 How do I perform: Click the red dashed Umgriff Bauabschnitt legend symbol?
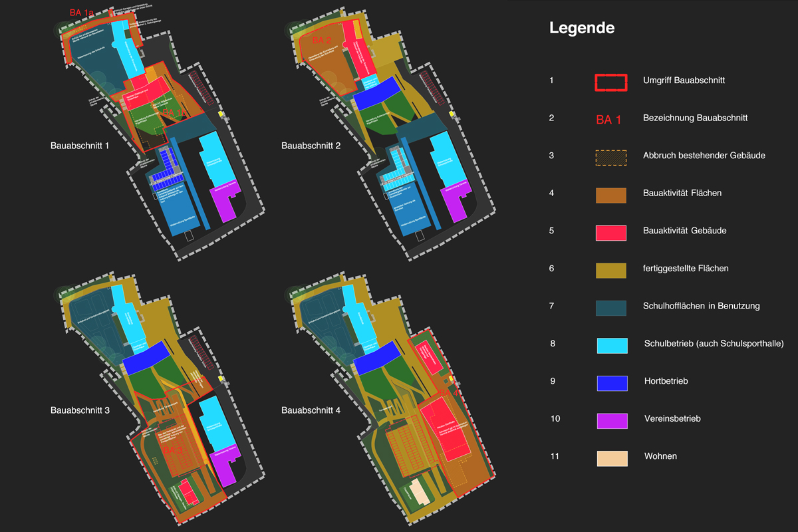tap(610, 81)
